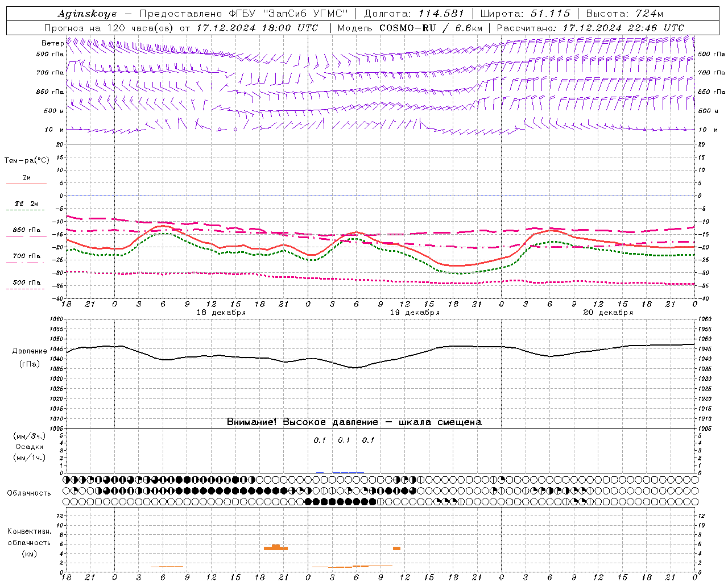
Task: Click the station name "Aginskoye" in the header
Action: [87, 14]
